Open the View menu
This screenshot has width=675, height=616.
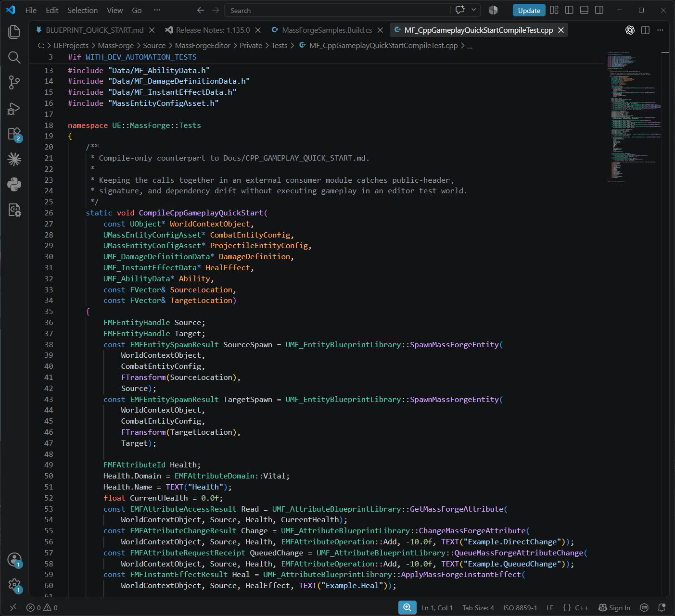pos(115,10)
